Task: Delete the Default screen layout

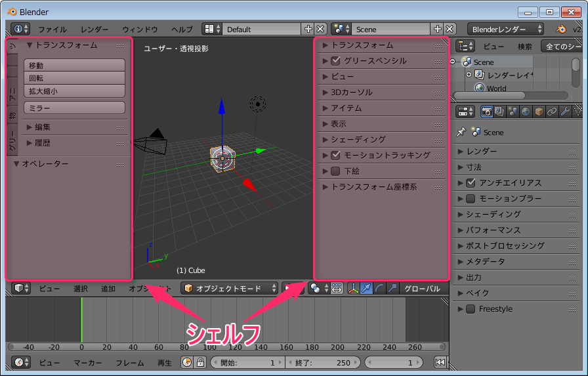Action: click(x=320, y=29)
